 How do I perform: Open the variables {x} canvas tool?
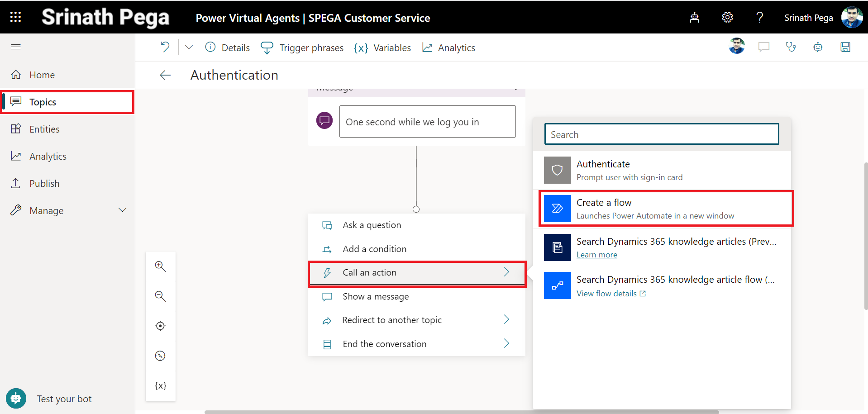[160, 385]
